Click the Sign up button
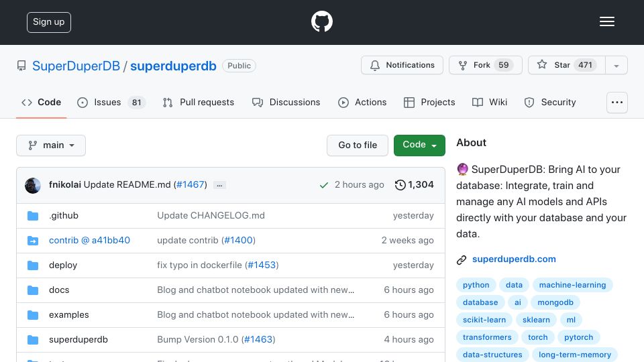 [49, 22]
